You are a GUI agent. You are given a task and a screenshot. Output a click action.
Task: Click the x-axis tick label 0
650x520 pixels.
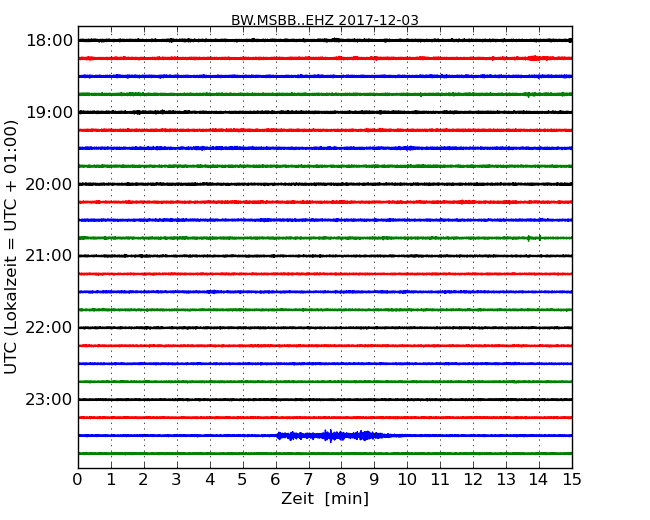[78, 479]
